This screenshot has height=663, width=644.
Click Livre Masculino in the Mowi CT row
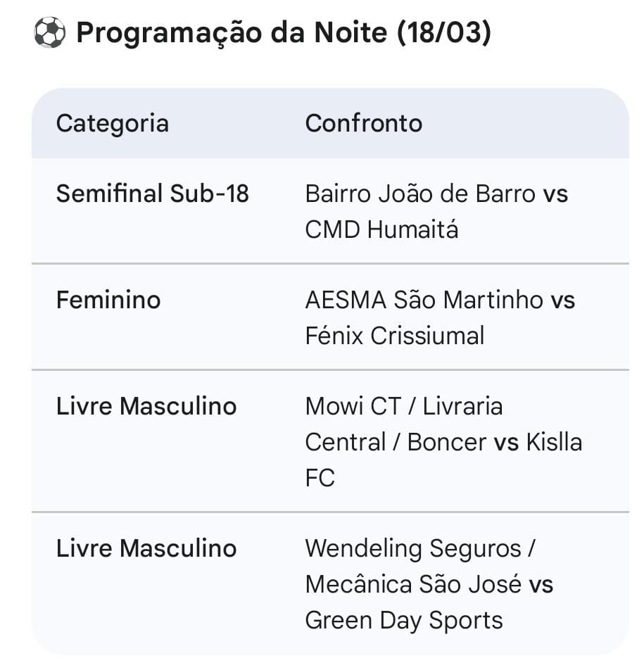pos(146,406)
